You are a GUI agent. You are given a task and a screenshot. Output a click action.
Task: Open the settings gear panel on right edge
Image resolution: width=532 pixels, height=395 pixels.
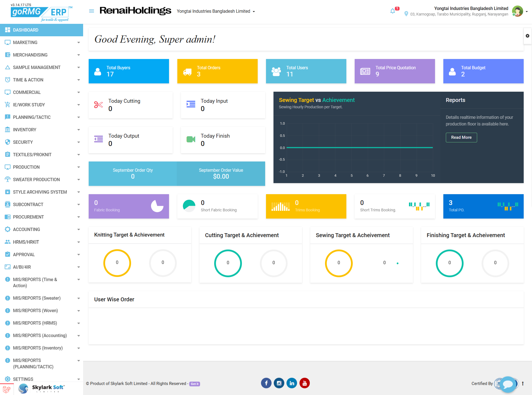point(527,36)
